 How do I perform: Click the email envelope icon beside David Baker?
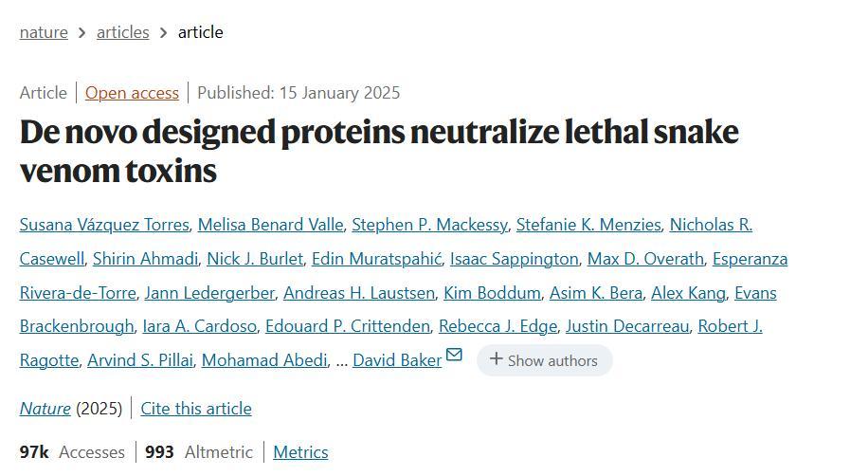pos(454,356)
